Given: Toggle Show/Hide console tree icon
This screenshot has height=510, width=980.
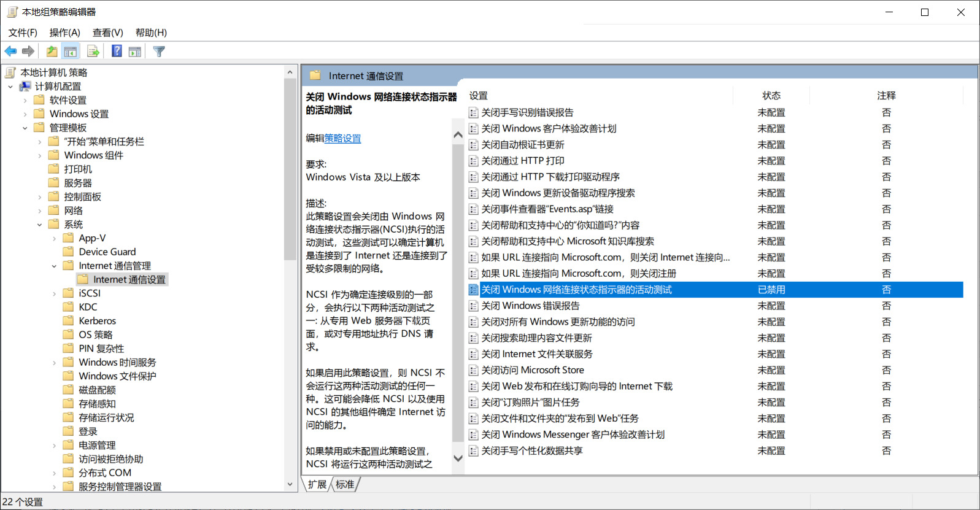Looking at the screenshot, I should pos(71,52).
